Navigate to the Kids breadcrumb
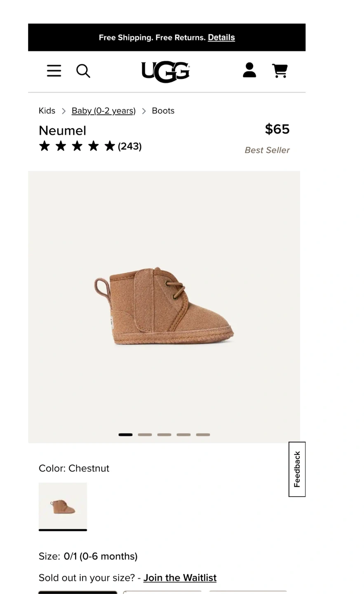Viewport: 364px width, 594px height. click(47, 111)
